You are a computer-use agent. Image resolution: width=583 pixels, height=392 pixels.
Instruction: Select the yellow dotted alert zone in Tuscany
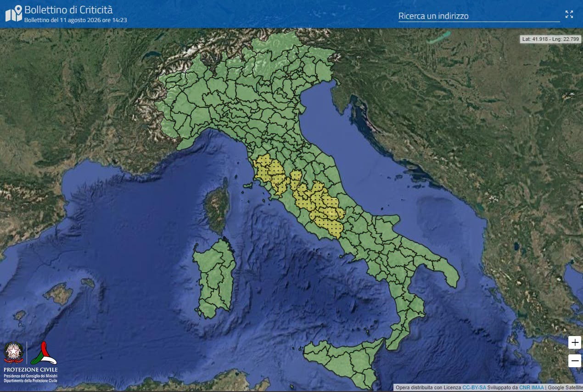point(270,172)
